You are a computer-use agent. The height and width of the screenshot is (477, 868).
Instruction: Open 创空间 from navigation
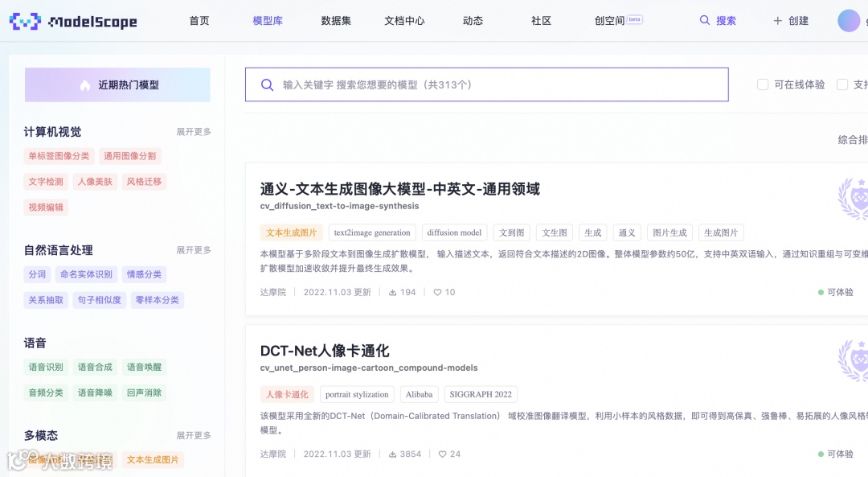point(609,20)
